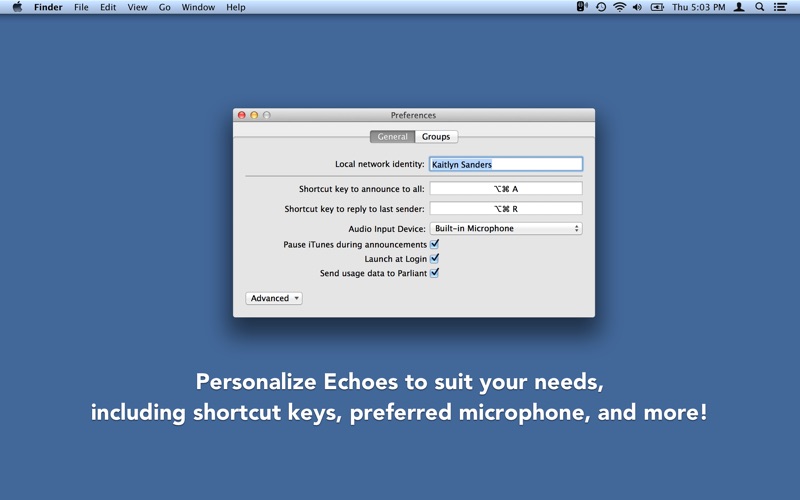
Task: Open Spotlight search
Action: click(760, 7)
